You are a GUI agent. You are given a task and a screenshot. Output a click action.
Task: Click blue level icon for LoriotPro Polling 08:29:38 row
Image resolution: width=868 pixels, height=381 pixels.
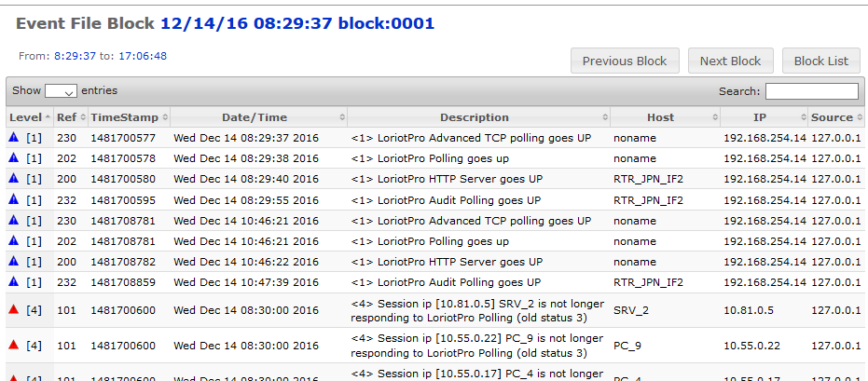coord(13,157)
